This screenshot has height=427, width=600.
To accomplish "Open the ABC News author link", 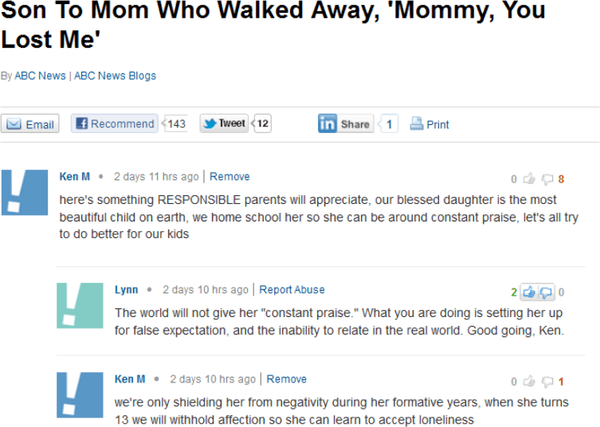I will (40, 76).
